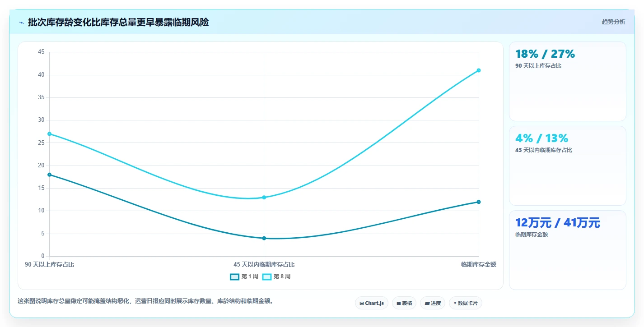644x327 pixels.
Task: Click the 临期库存金额 card caption
Action: coord(532,235)
